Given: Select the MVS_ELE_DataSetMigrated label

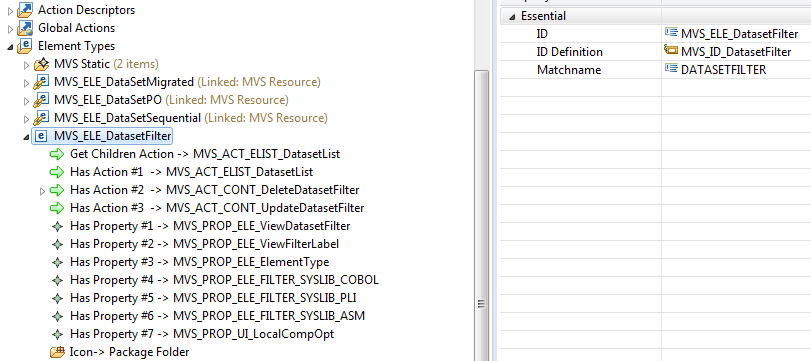Looking at the screenshot, I should (124, 82).
